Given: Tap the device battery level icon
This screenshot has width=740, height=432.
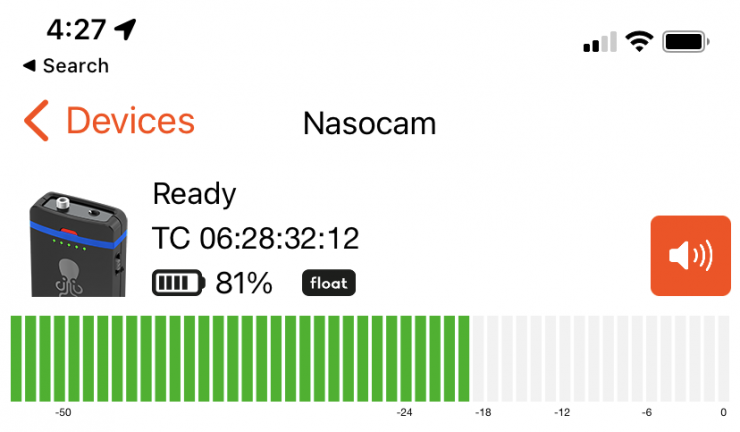Looking at the screenshot, I should (x=178, y=284).
